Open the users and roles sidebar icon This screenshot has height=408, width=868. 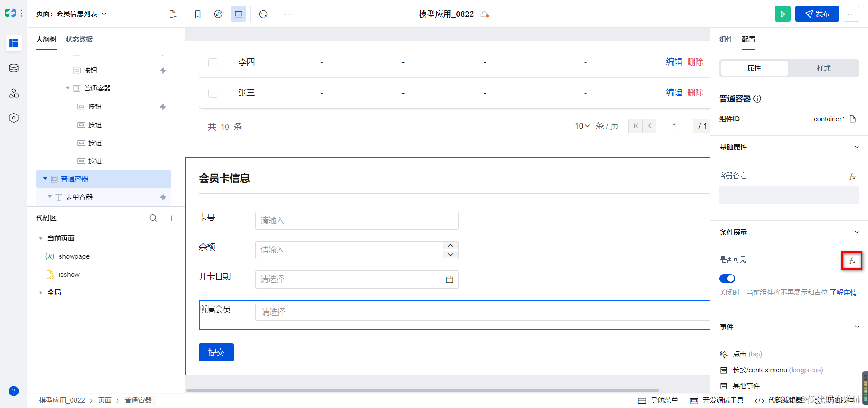pyautogui.click(x=14, y=93)
